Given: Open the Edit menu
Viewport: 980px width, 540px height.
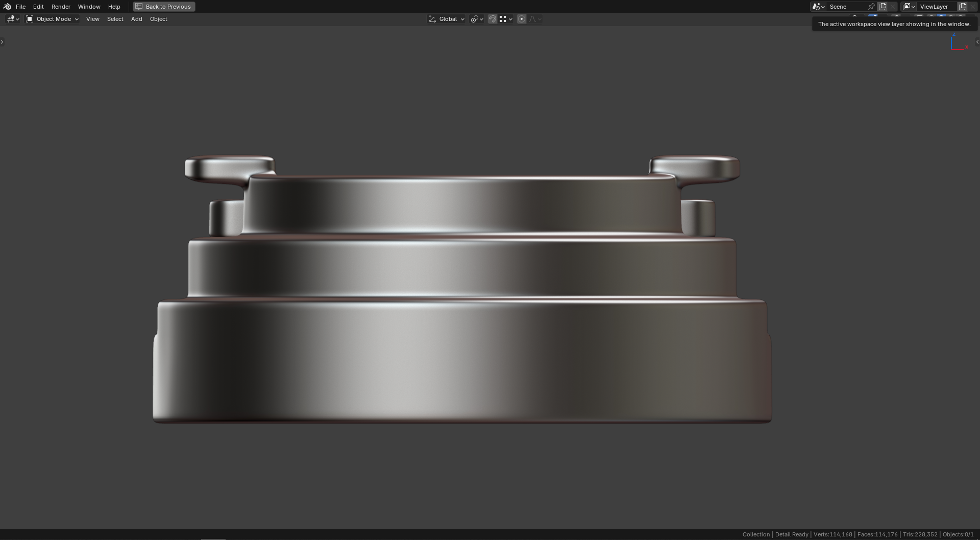Looking at the screenshot, I should pos(38,7).
